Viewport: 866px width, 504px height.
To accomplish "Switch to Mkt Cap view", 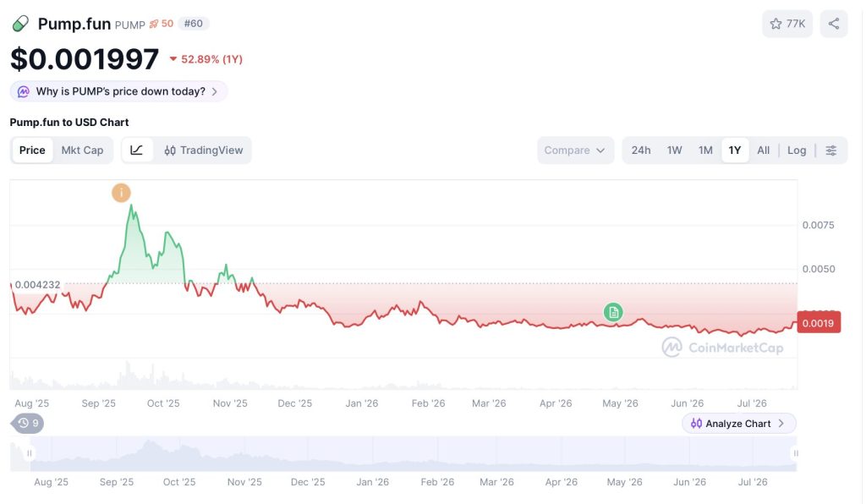I will click(82, 151).
